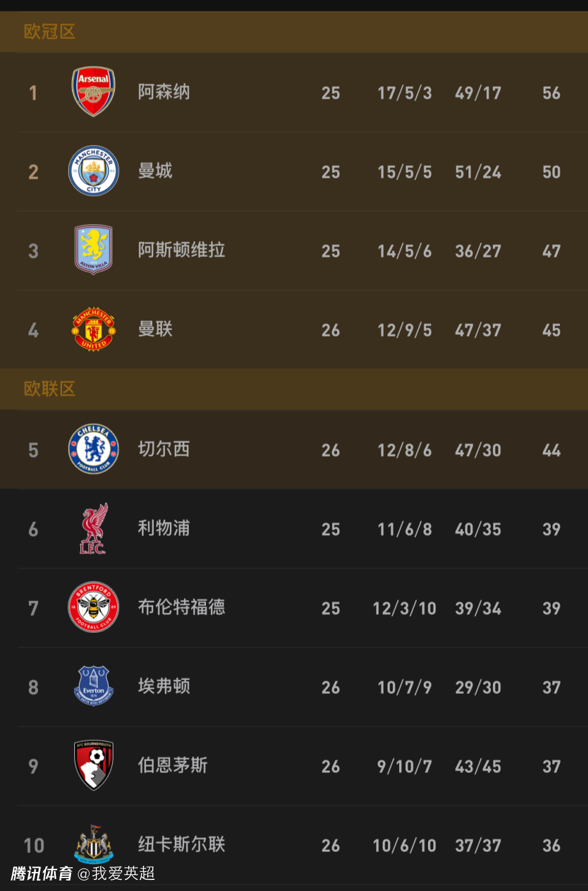The width and height of the screenshot is (588, 891).
Task: Select the 欧冠区 section header
Action: (50, 31)
